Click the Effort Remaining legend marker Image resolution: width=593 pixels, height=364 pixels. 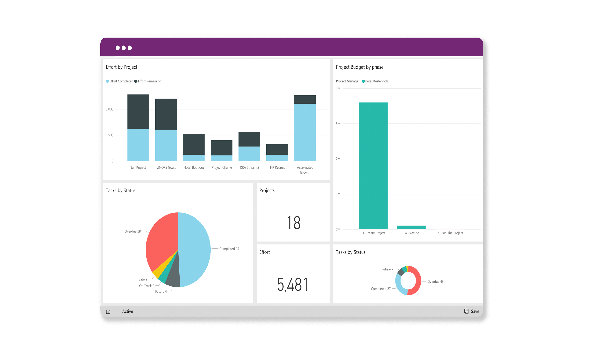[136, 81]
